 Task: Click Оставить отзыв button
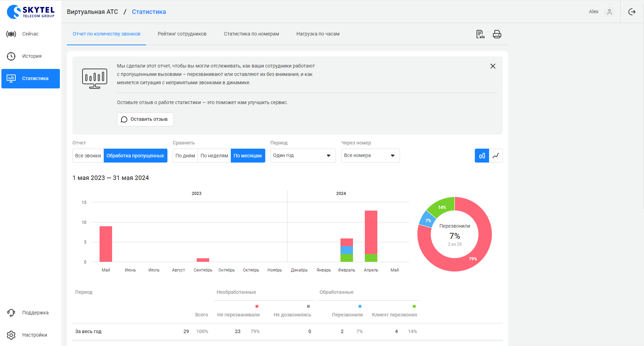[x=145, y=119]
